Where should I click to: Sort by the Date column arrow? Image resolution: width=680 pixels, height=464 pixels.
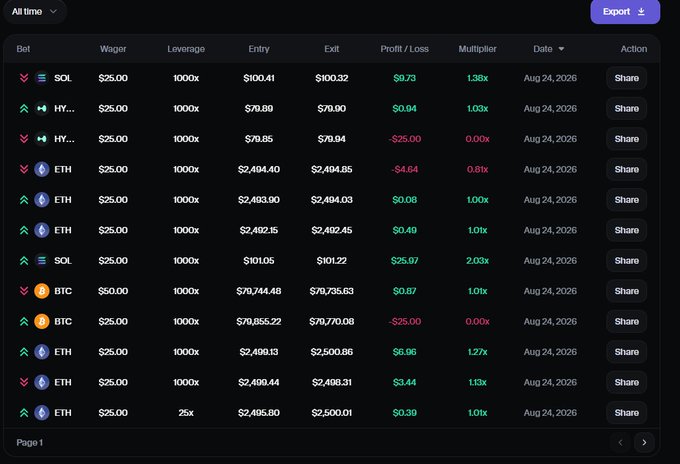pos(561,49)
